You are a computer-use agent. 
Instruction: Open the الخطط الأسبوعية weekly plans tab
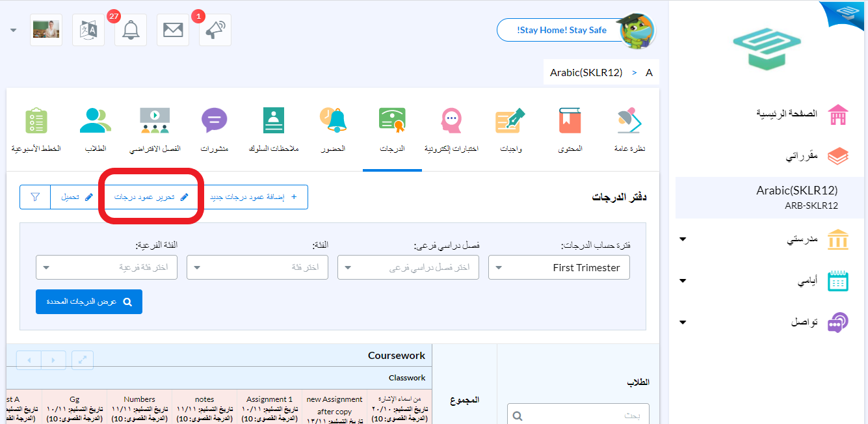(x=36, y=130)
